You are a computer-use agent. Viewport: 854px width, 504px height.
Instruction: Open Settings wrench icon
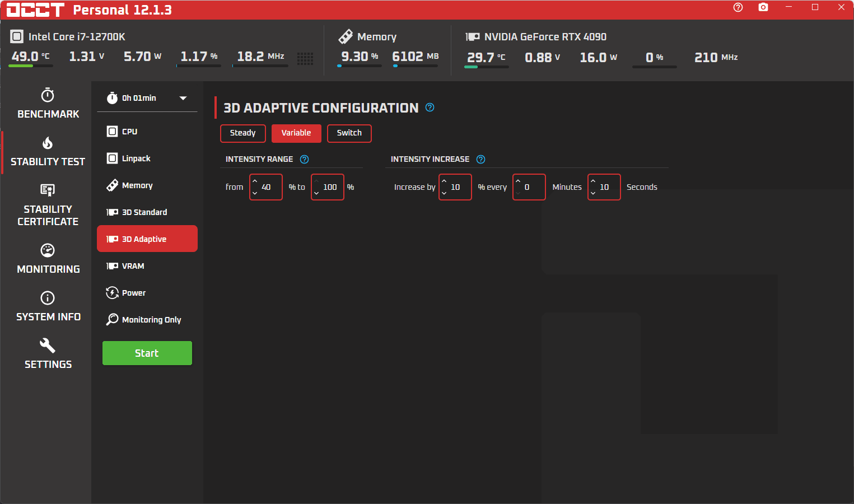click(48, 346)
